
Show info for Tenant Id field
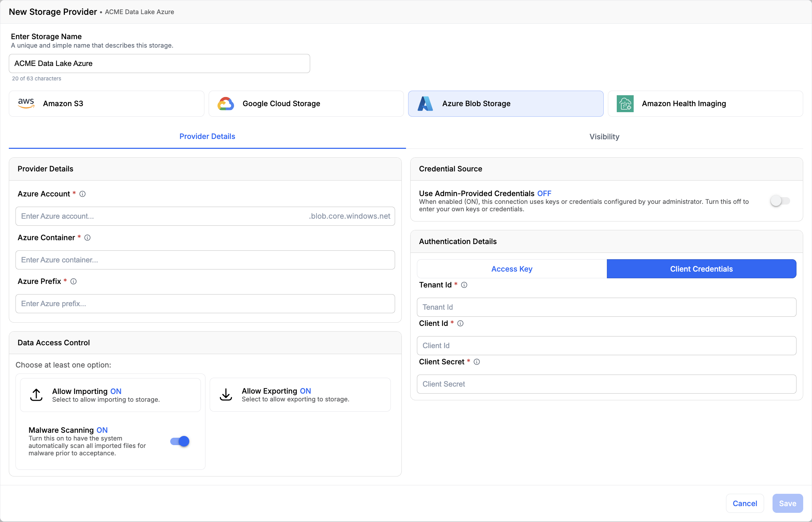464,285
